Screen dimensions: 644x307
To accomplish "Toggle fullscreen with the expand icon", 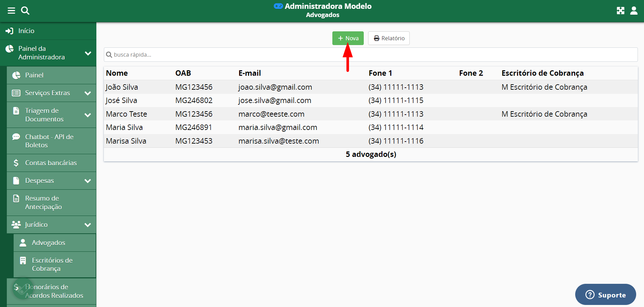I will coord(621,11).
